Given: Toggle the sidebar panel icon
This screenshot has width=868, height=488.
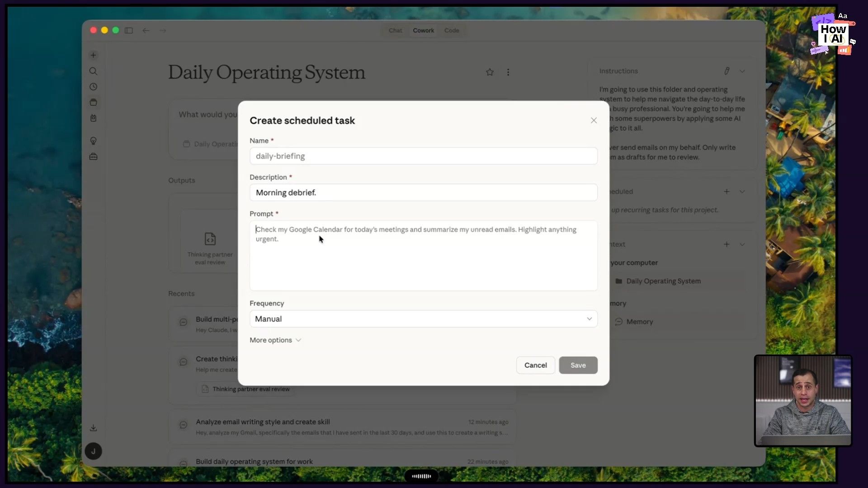Looking at the screenshot, I should [x=129, y=30].
